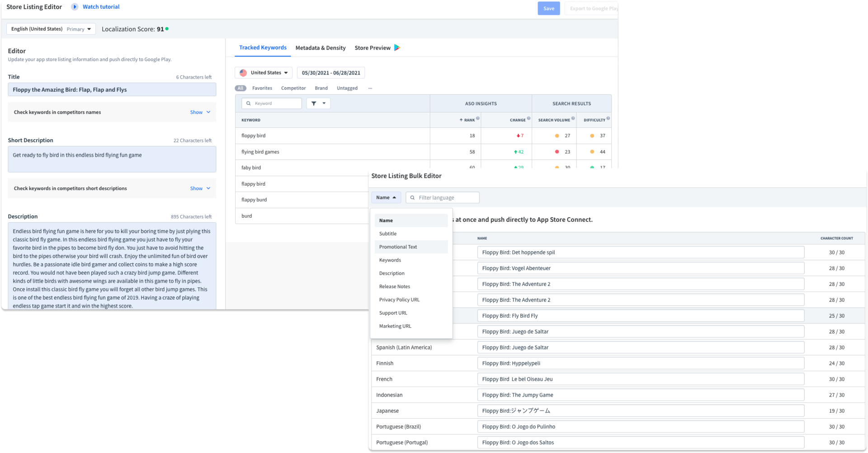This screenshot has height=453, width=868.
Task: Choose Name from the field menu
Action: [x=411, y=220]
